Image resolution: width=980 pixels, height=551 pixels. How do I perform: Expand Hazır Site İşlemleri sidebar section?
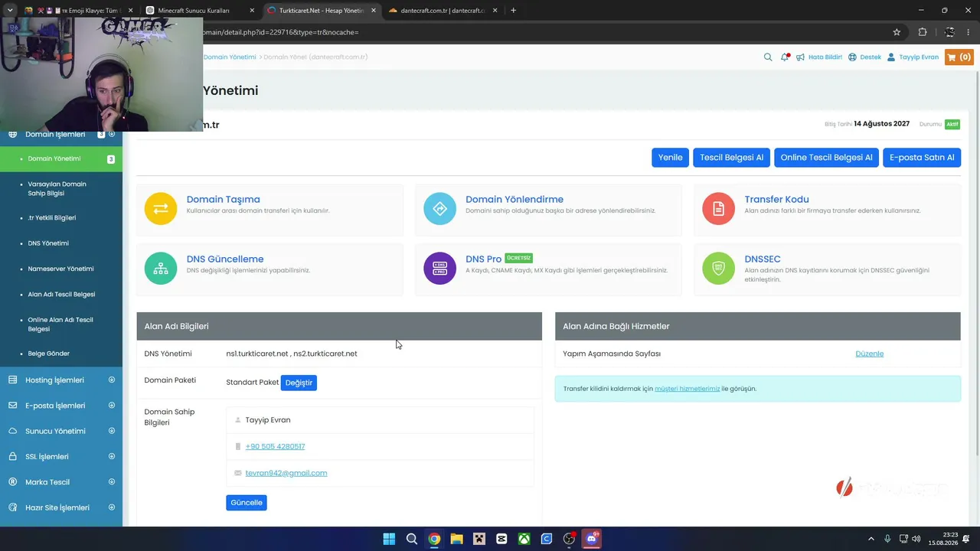point(112,507)
